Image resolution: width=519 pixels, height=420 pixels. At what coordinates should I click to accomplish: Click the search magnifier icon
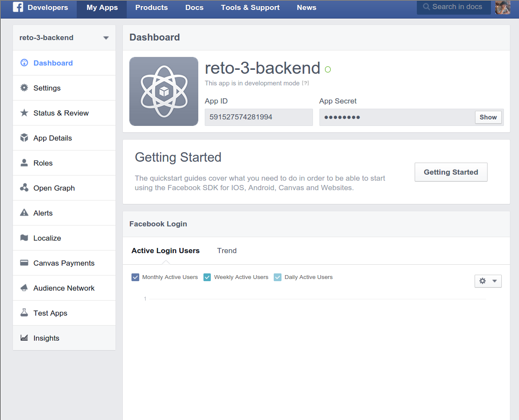pyautogui.click(x=426, y=7)
